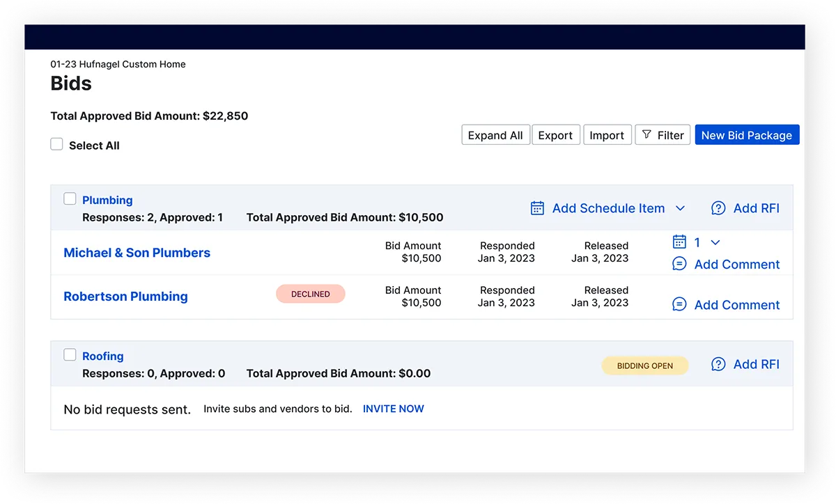Click the question mark icon in Plumbing header
This screenshot has height=504, width=836.
point(718,208)
